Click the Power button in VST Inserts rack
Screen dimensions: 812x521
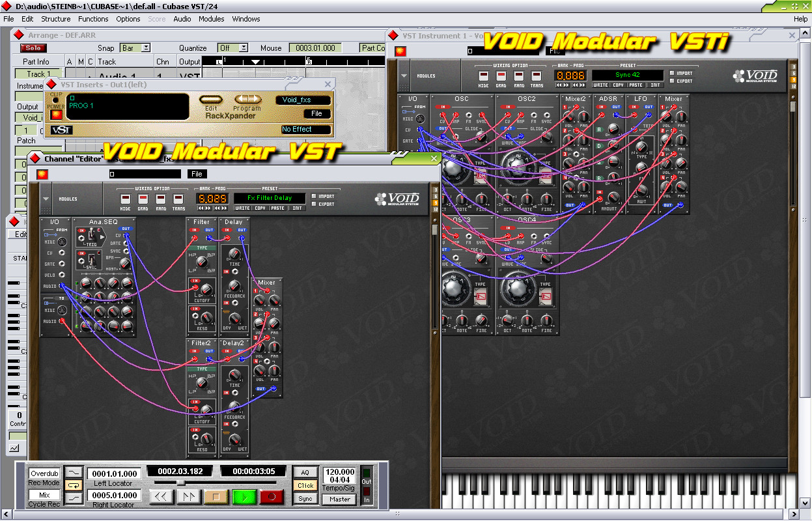pos(57,114)
